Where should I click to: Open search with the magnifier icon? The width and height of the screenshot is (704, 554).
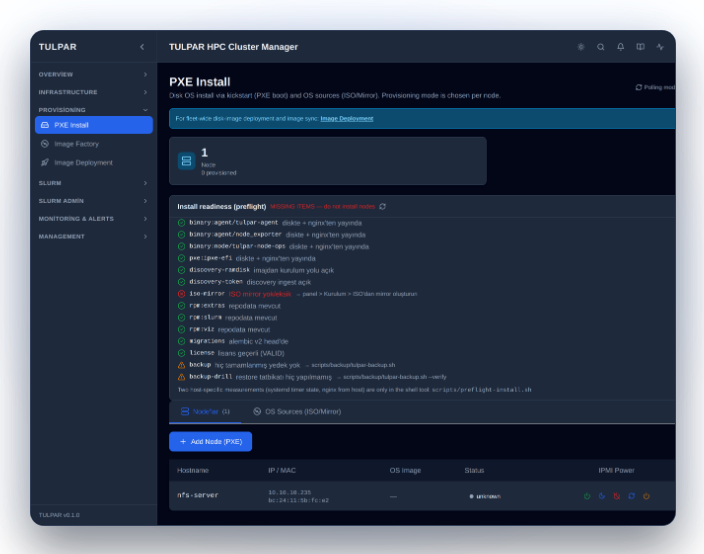600,47
